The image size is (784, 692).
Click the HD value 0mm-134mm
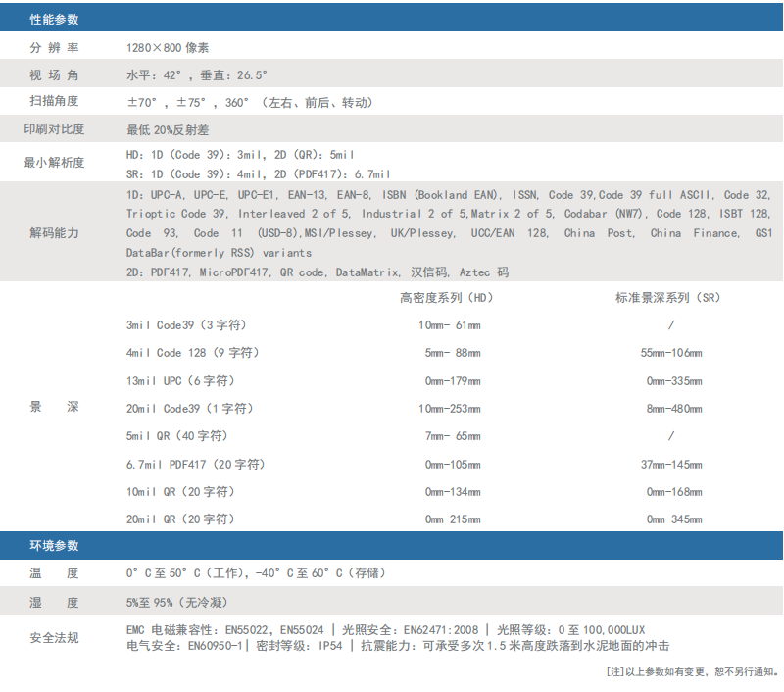pos(453,492)
